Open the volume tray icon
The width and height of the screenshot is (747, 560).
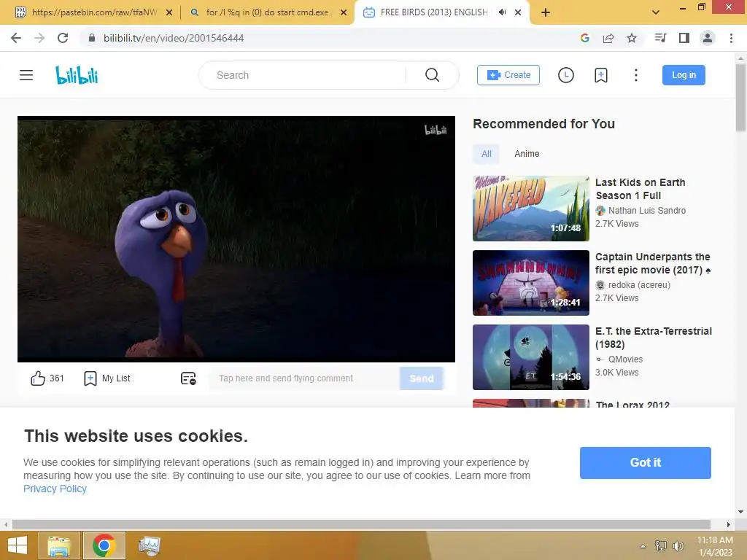[678, 546]
